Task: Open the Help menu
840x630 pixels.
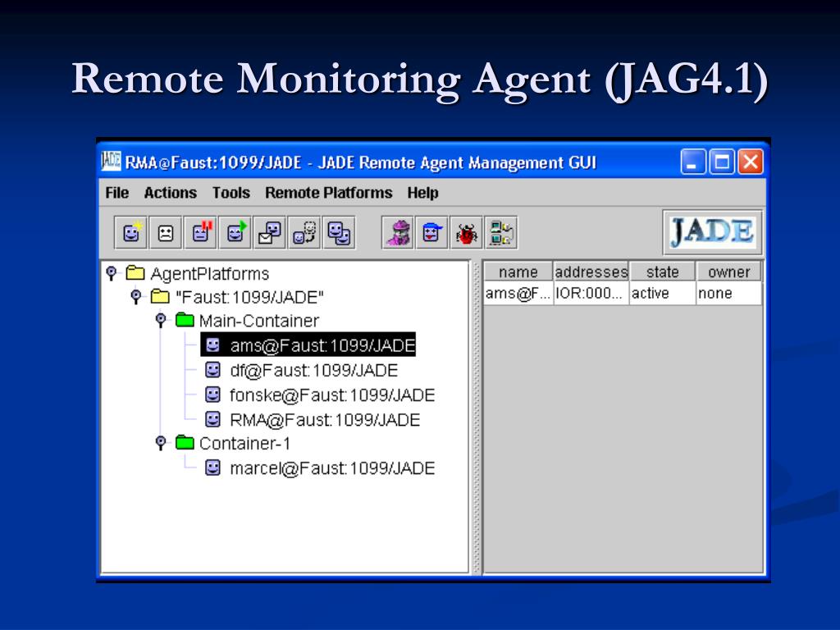Action: pyautogui.click(x=422, y=192)
